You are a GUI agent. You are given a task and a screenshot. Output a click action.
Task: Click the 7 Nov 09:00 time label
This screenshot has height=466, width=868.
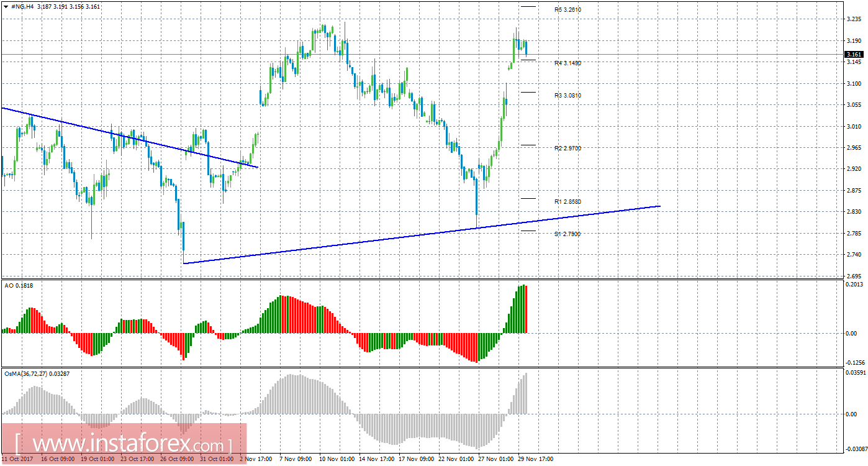[295, 459]
